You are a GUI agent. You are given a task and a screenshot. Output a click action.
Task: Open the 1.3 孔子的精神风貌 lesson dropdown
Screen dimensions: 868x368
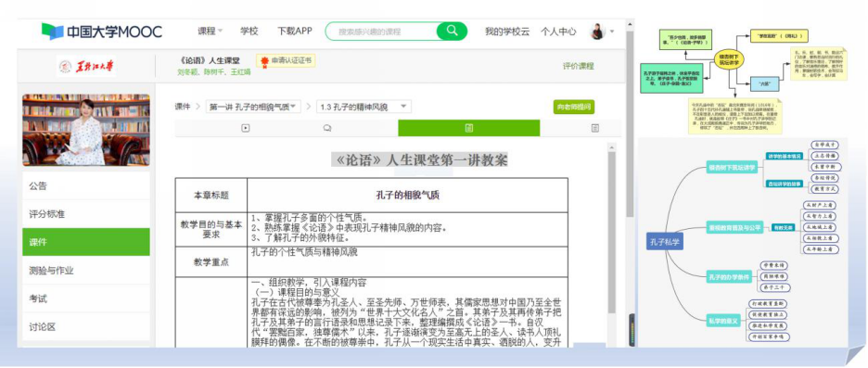364,107
